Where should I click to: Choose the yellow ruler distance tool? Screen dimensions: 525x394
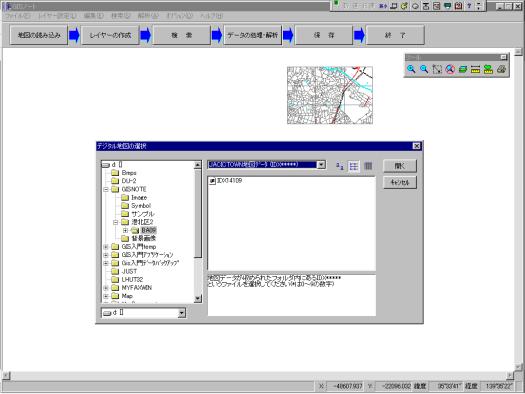(475, 69)
